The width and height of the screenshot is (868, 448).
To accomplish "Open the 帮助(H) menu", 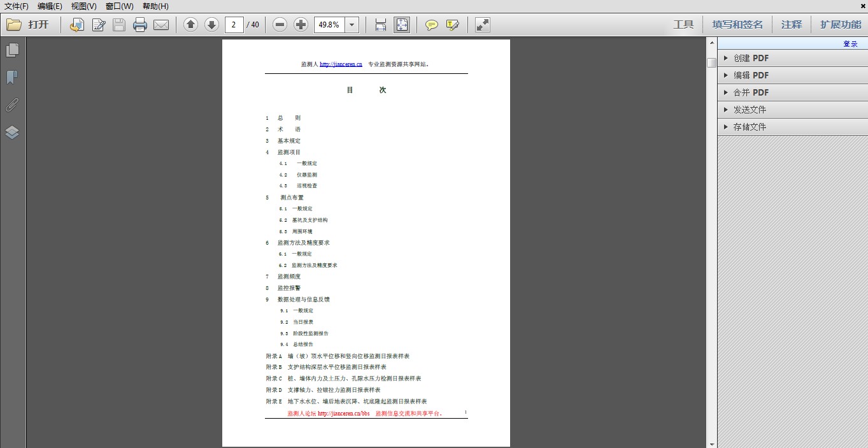I will coord(155,6).
